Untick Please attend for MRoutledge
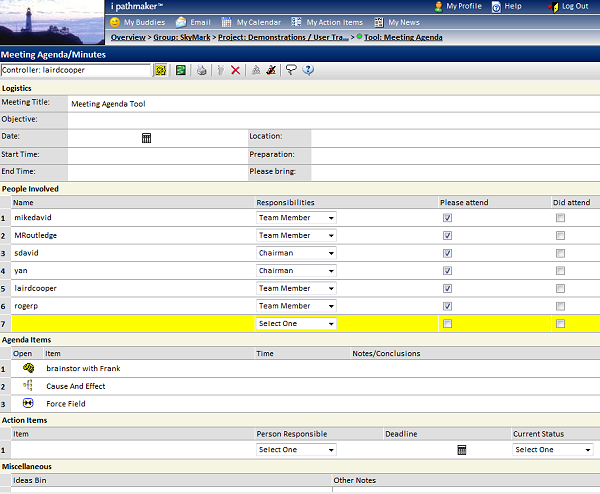 click(447, 235)
